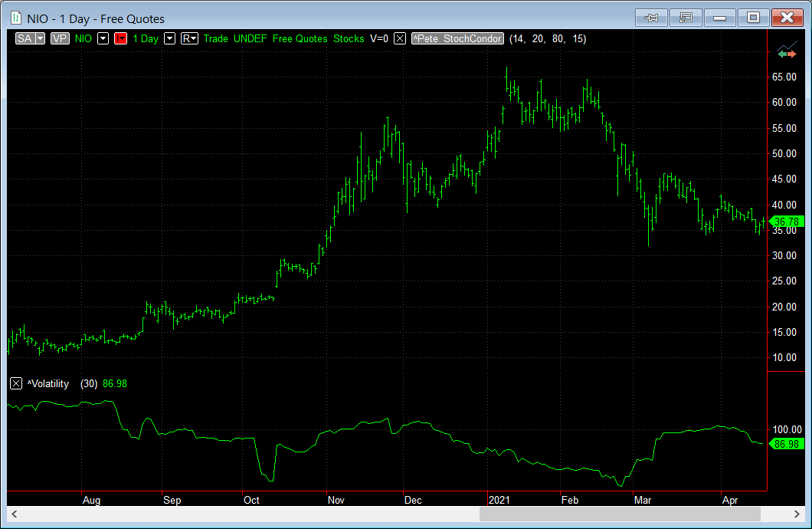Screen dimensions: 812x529
Task: Open the symbol dropdown arrow beside NIO
Action: pos(103,38)
